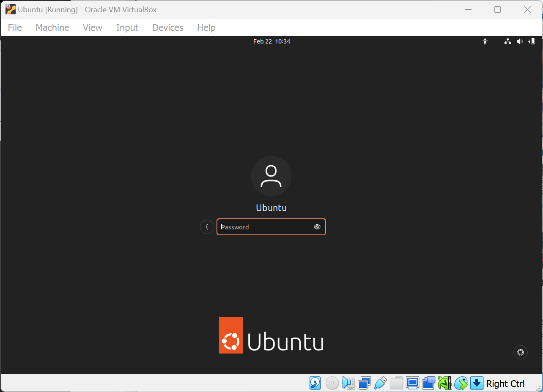The width and height of the screenshot is (543, 392).
Task: Click the battery power icon in top bar
Action: click(x=532, y=41)
